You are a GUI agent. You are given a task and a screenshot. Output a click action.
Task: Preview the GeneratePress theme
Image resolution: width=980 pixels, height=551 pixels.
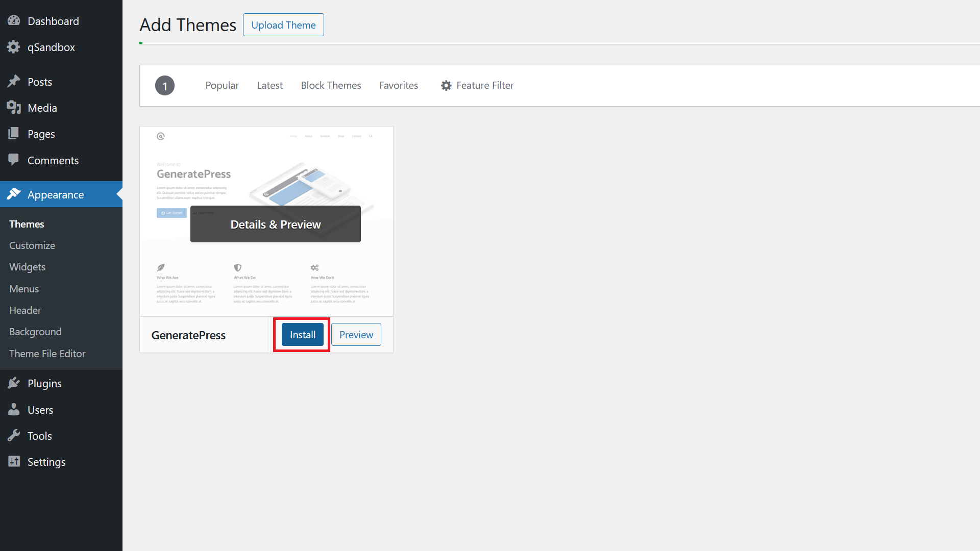pos(356,335)
